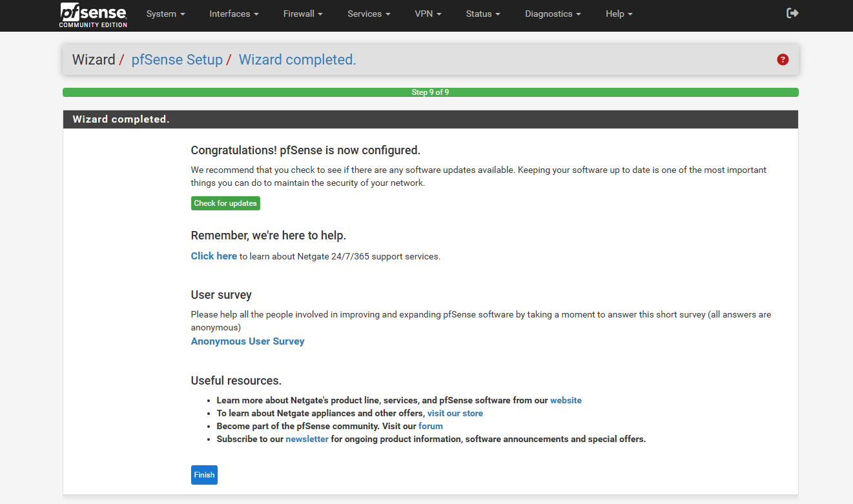
Task: Open the Firewall dropdown
Action: (303, 14)
